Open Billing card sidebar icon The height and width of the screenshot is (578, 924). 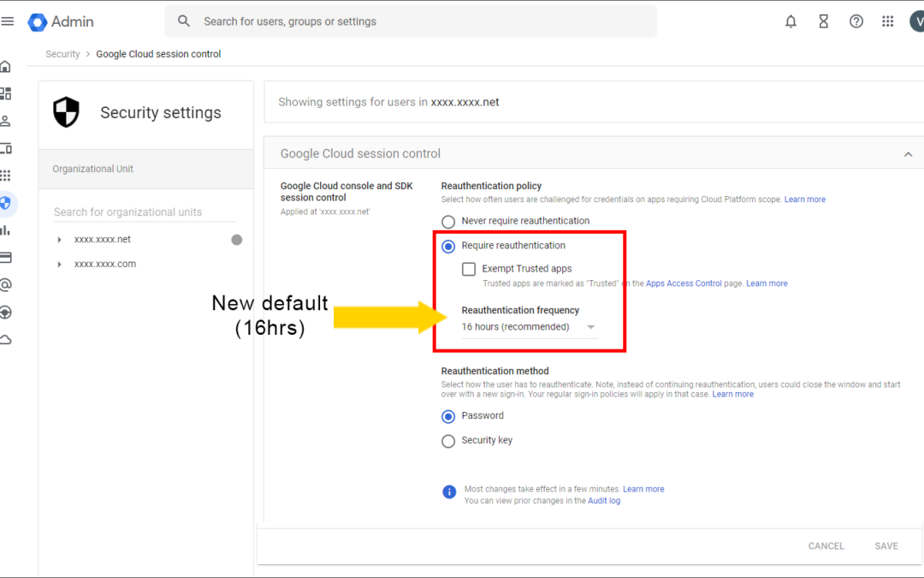click(6, 257)
